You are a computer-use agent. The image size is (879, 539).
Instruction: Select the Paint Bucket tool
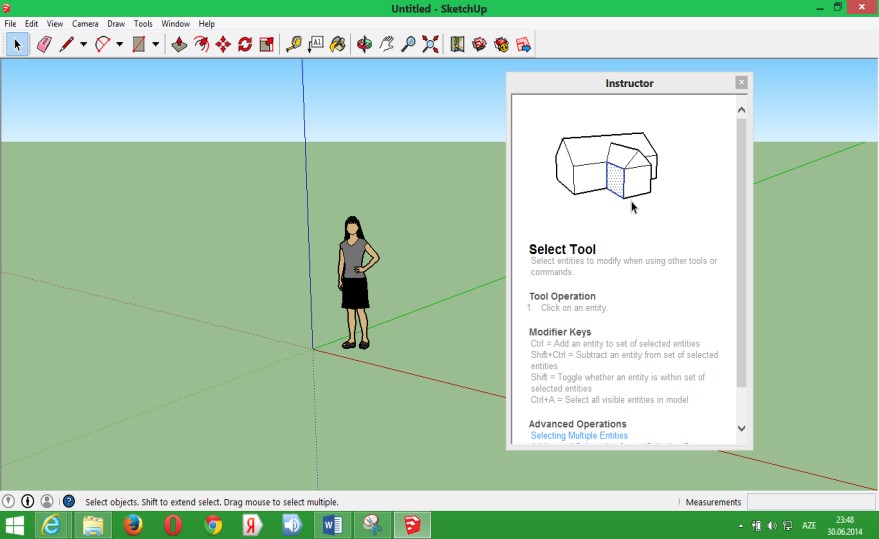click(337, 44)
